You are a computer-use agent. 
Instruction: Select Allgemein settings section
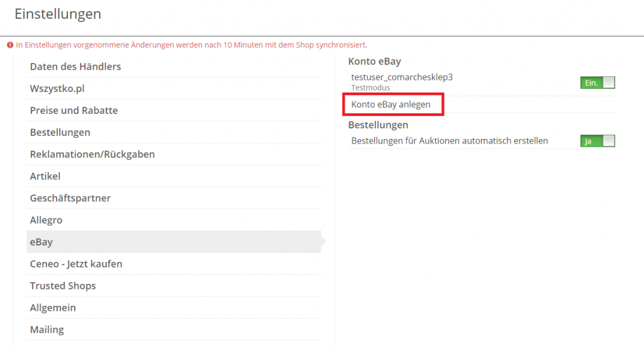coord(174,307)
